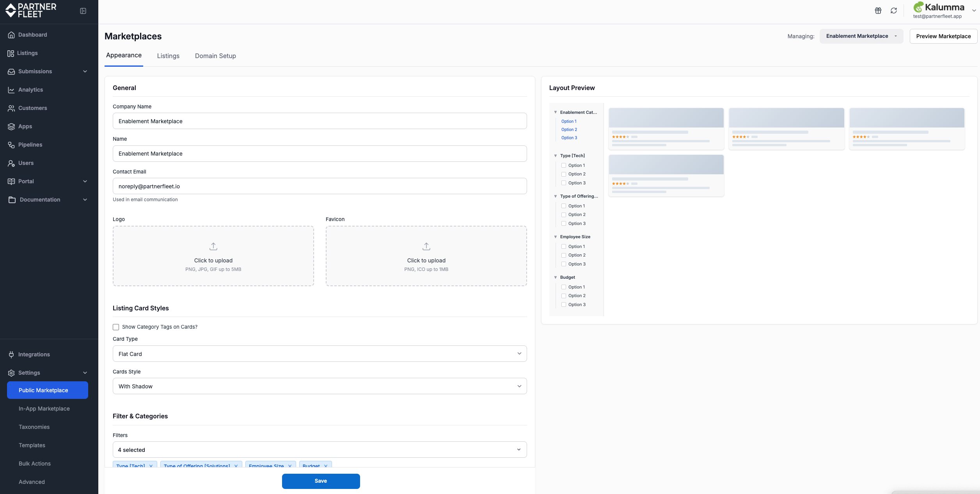Open Integrations via its plug icon
Viewport: 980px width, 494px height.
point(11,354)
